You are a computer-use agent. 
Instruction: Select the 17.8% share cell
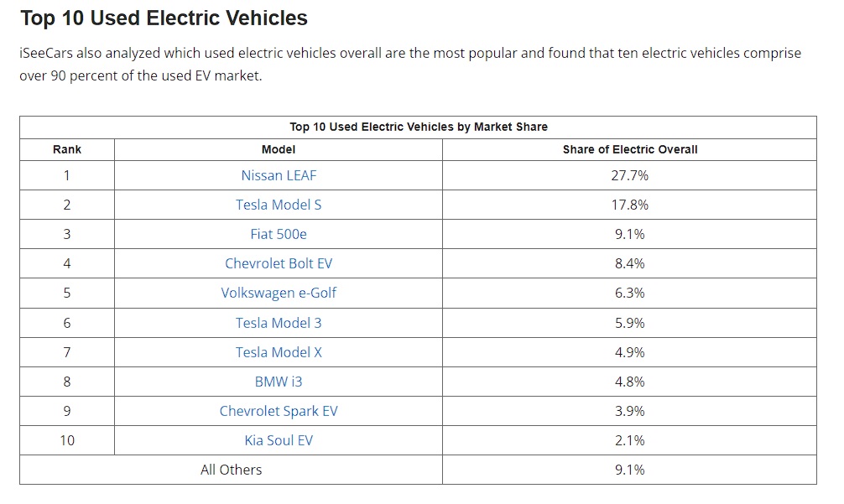click(x=630, y=205)
